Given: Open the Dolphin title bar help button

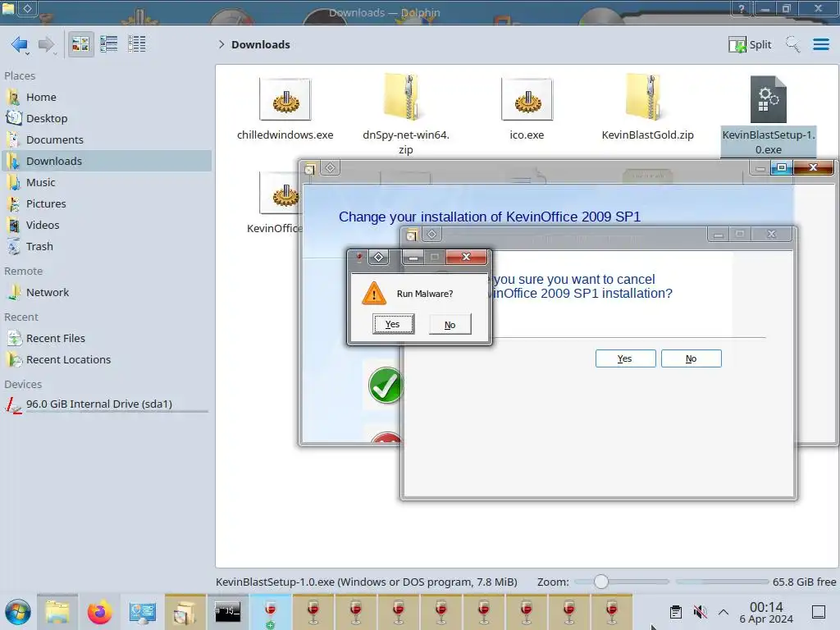Looking at the screenshot, I should click(x=742, y=8).
